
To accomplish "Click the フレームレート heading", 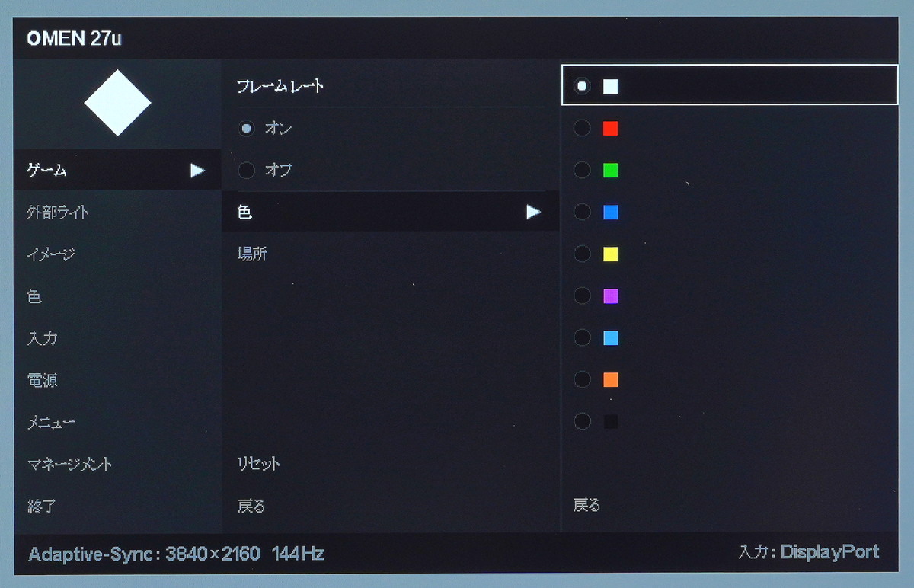I will pyautogui.click(x=280, y=86).
